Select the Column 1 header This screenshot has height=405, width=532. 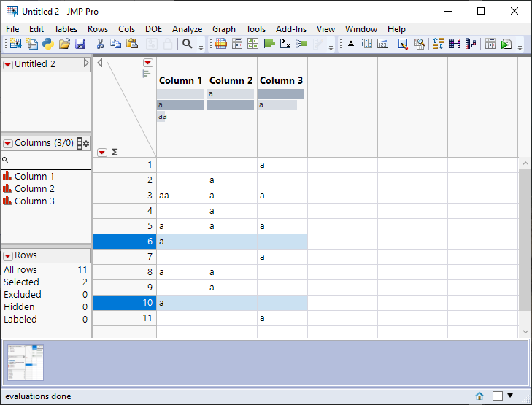pyautogui.click(x=180, y=80)
